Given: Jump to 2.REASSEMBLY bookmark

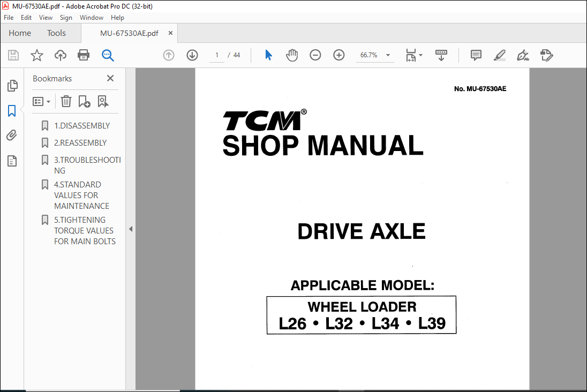Looking at the screenshot, I should coord(80,143).
